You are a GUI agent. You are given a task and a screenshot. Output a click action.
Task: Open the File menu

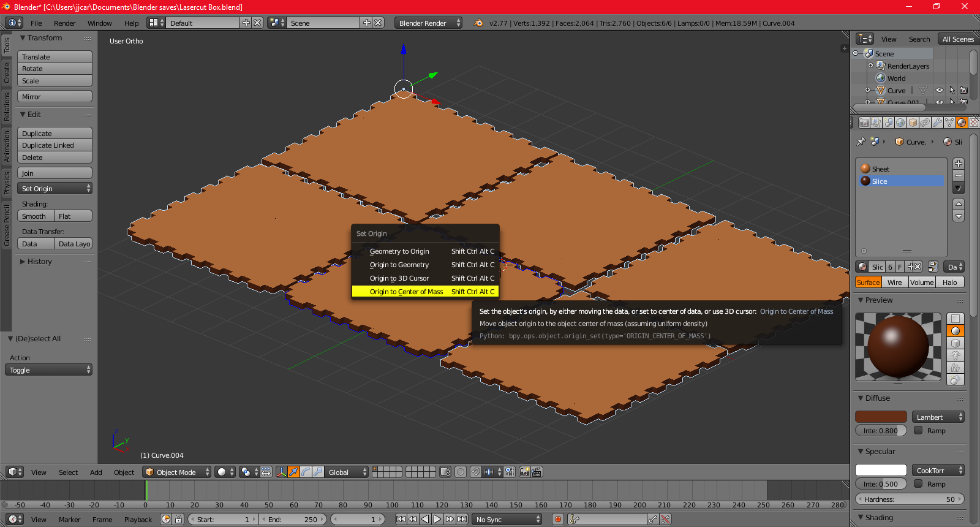tap(36, 23)
